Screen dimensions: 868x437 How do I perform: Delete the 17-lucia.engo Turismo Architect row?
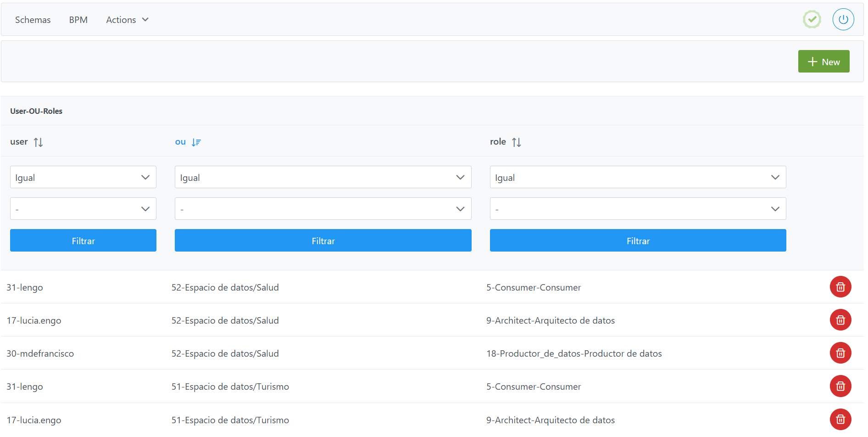(840, 419)
